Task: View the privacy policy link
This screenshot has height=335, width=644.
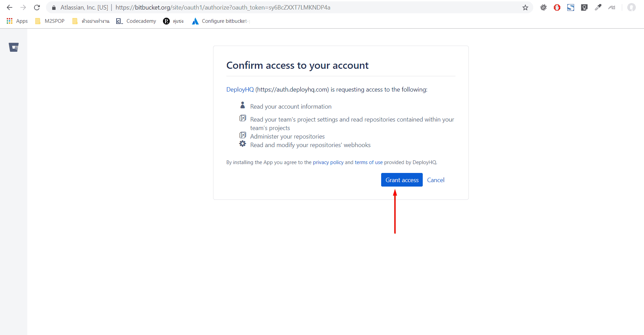Action: click(x=328, y=162)
